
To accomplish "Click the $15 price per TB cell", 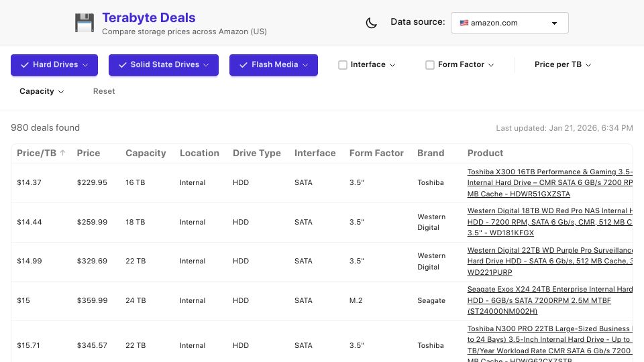I will pyautogui.click(x=23, y=300).
